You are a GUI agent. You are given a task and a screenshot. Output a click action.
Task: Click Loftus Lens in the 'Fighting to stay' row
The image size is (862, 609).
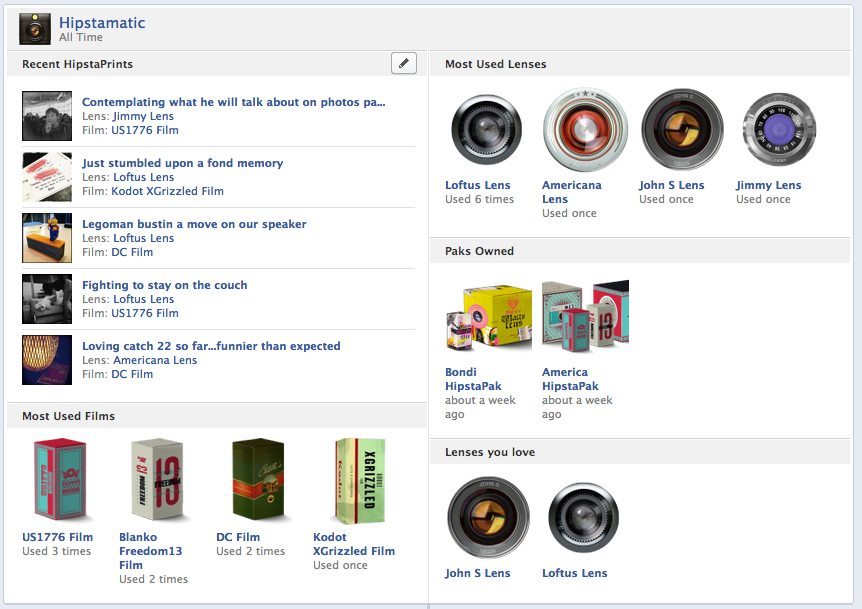(143, 299)
